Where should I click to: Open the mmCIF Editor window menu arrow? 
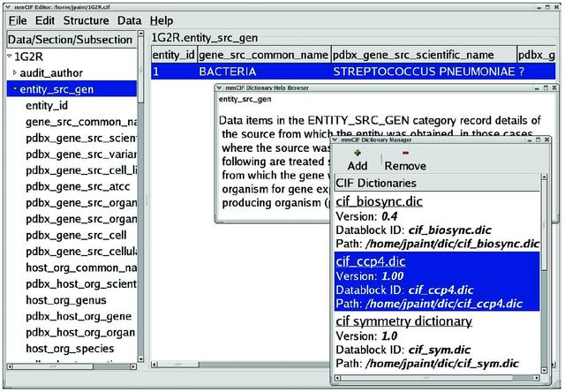[x=8, y=7]
